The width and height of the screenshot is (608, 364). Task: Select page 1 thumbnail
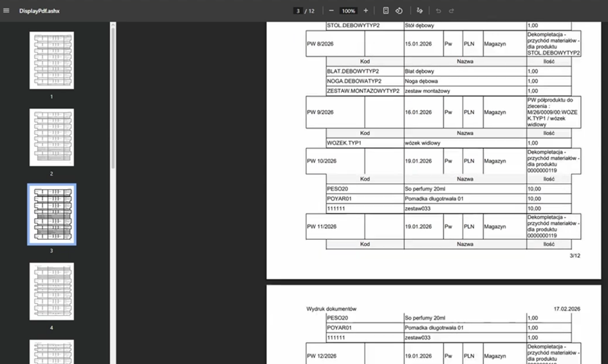coord(51,60)
